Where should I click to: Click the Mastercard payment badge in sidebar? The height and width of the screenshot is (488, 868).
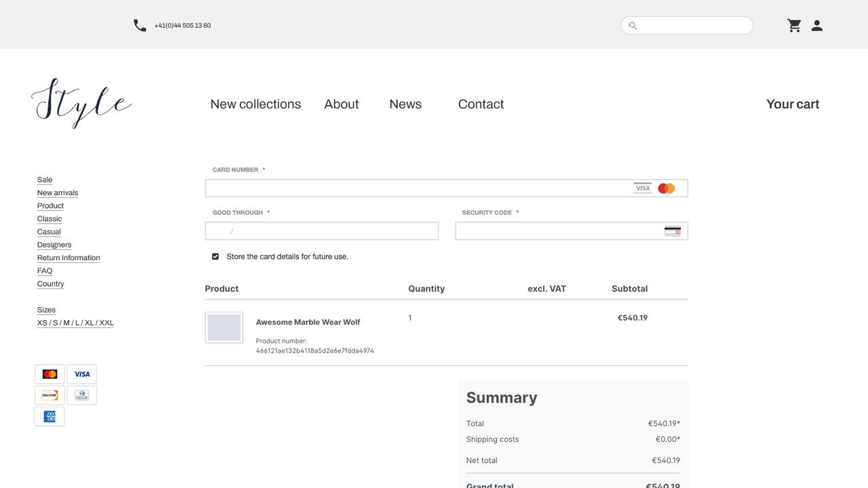point(50,374)
